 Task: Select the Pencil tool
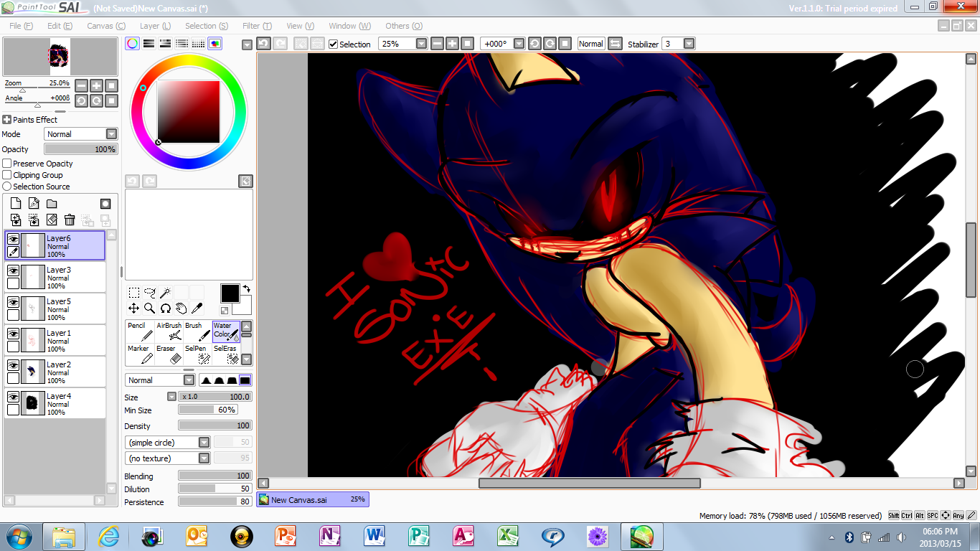click(140, 331)
